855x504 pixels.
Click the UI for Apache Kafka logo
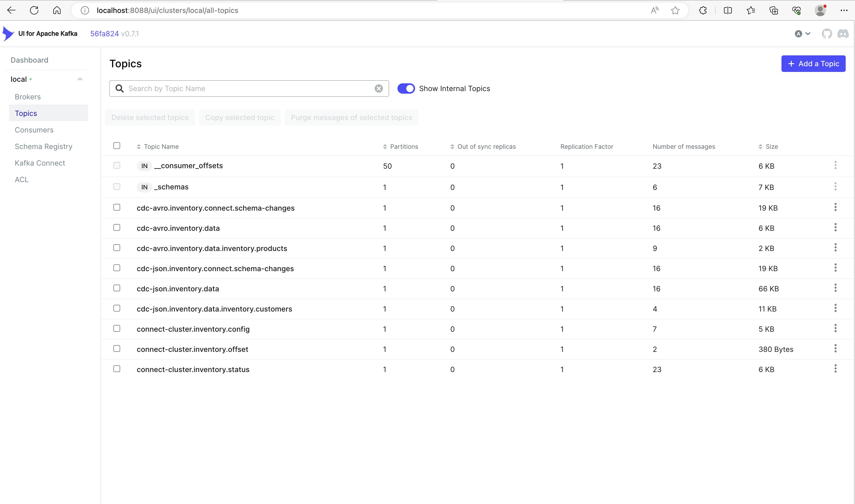pos(8,34)
